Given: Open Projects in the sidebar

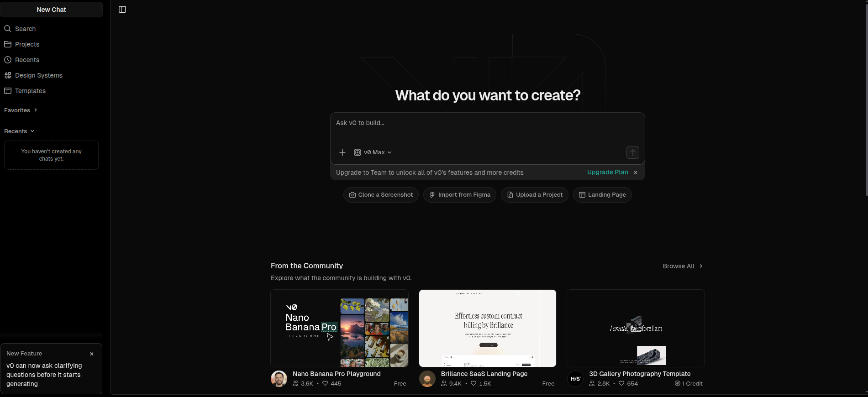Looking at the screenshot, I should 27,44.
